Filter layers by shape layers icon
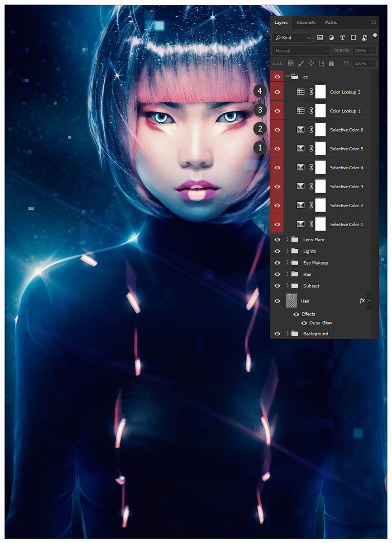 click(354, 38)
